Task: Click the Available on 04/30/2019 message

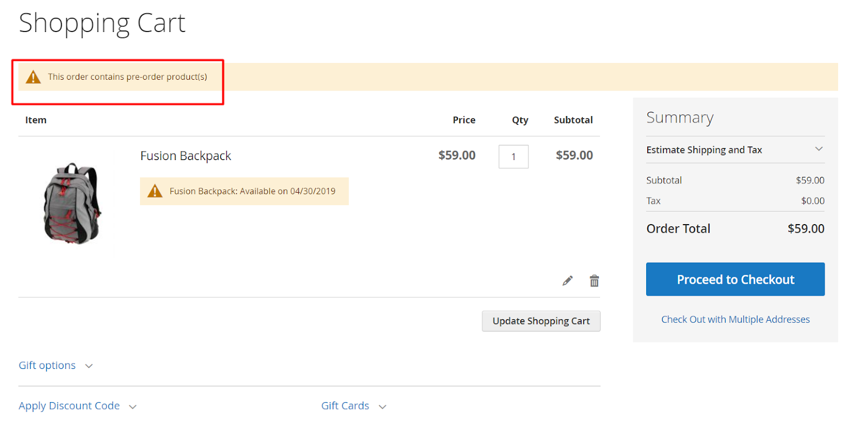Action: click(252, 191)
